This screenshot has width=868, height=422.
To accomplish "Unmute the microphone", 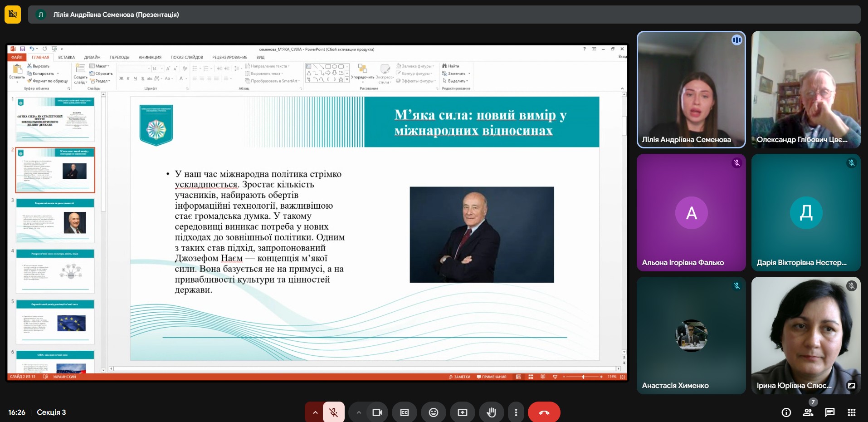I will [x=333, y=412].
